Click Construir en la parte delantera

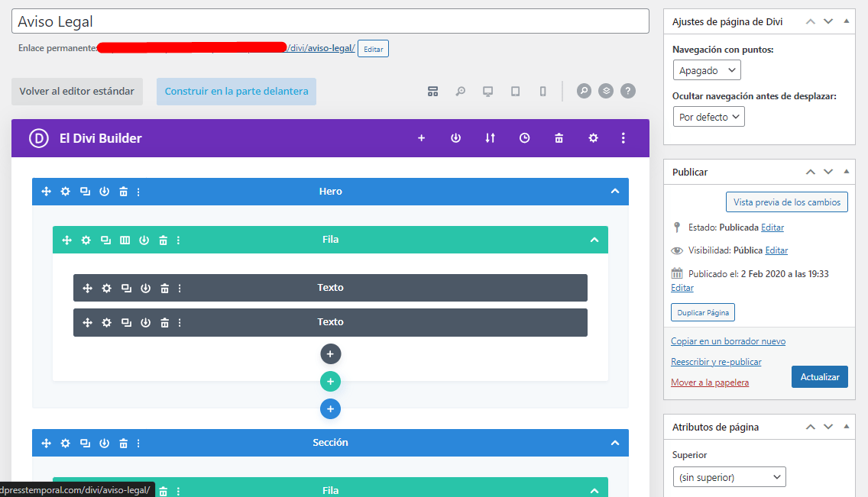[236, 91]
